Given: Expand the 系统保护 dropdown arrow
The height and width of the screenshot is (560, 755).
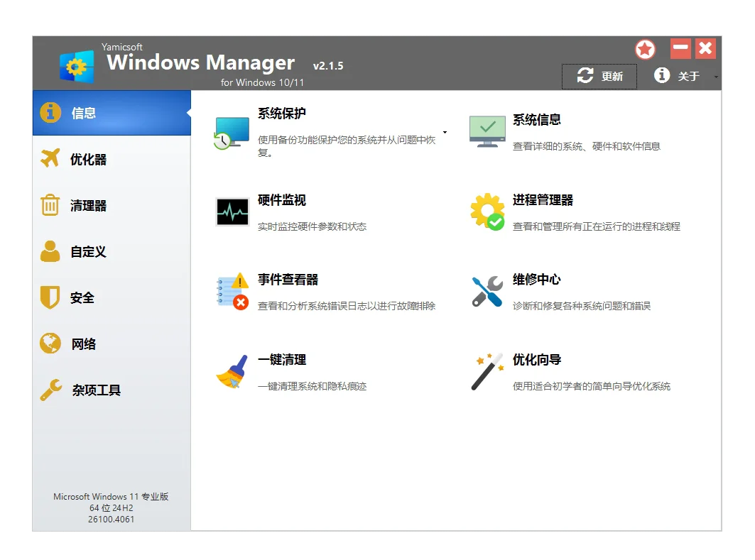Looking at the screenshot, I should 445,132.
